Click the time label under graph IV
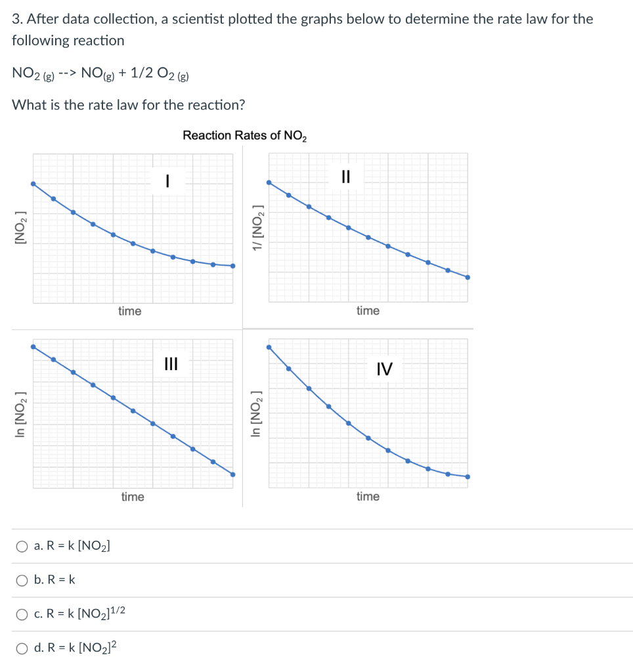 pyautogui.click(x=367, y=497)
